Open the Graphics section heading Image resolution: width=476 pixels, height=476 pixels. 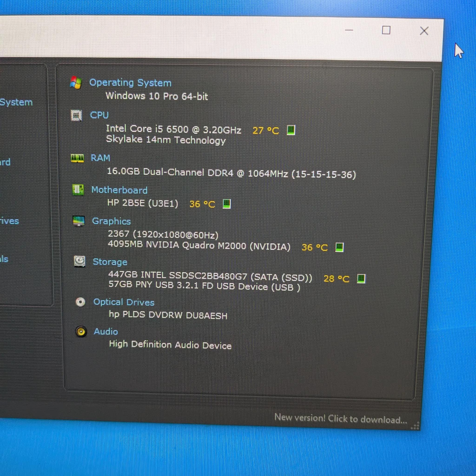(x=111, y=221)
